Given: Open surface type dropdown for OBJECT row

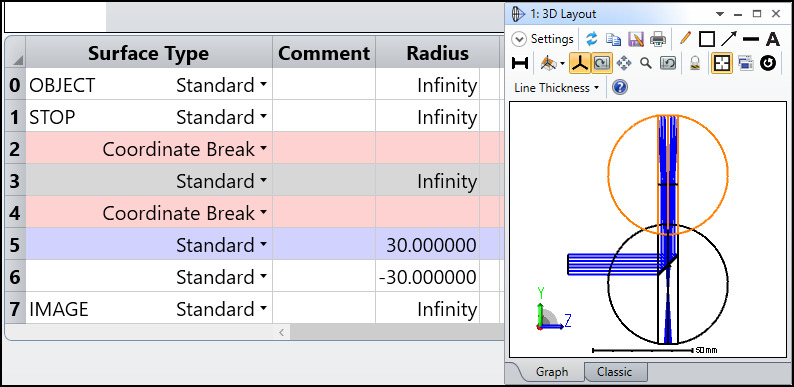Looking at the screenshot, I should click(x=263, y=85).
